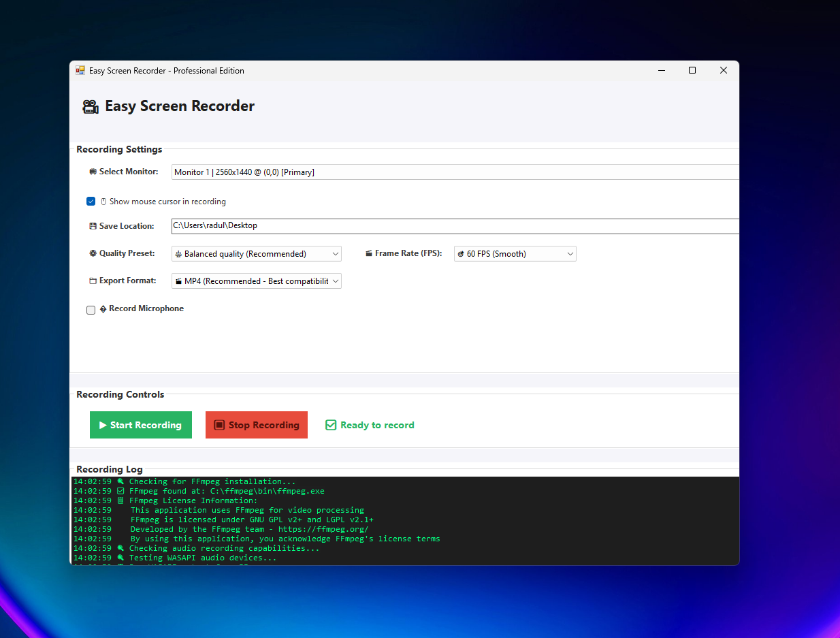Click the green checkmark icon beside Ready to record
840x638 pixels.
(x=331, y=425)
